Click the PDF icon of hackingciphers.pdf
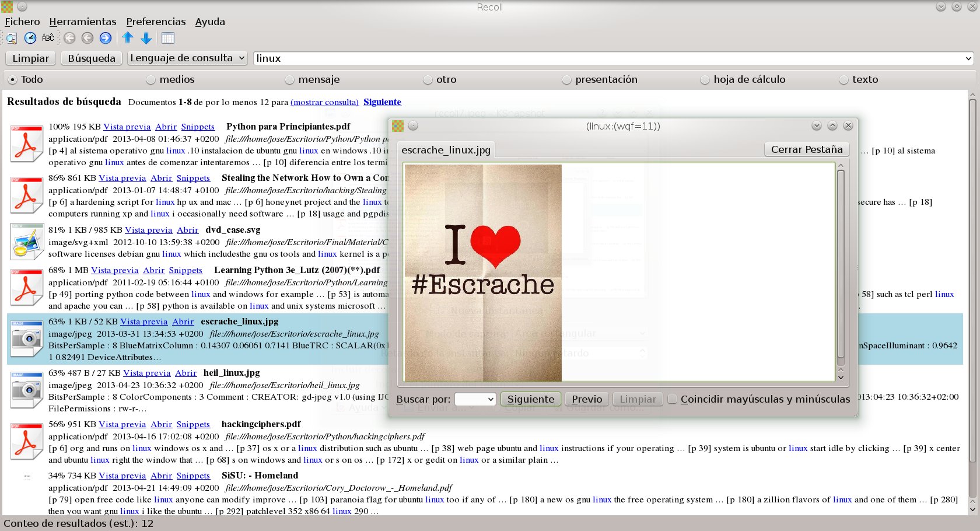980x531 pixels. pyautogui.click(x=26, y=442)
